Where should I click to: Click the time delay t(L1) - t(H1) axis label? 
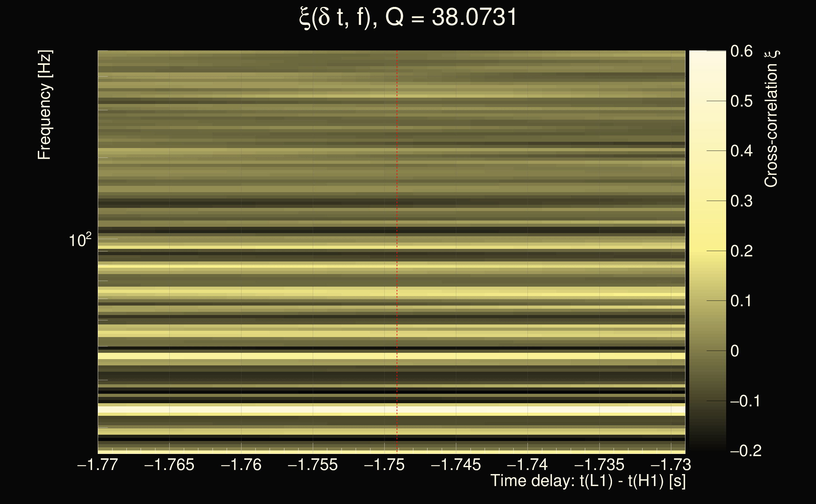point(588,481)
